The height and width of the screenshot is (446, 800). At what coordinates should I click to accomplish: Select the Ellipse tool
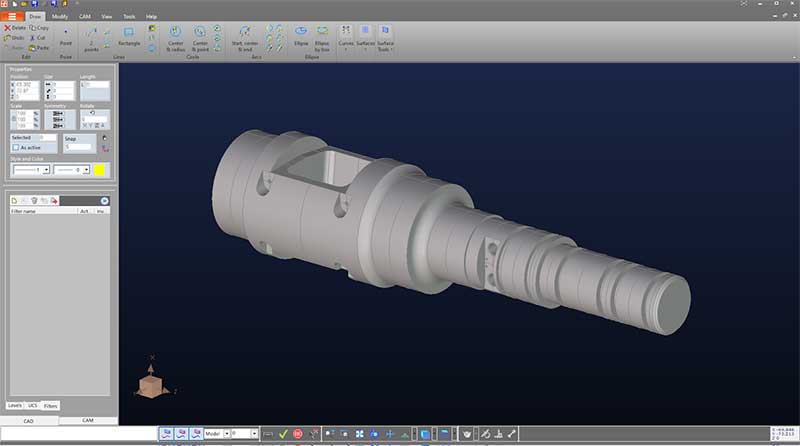[x=301, y=36]
